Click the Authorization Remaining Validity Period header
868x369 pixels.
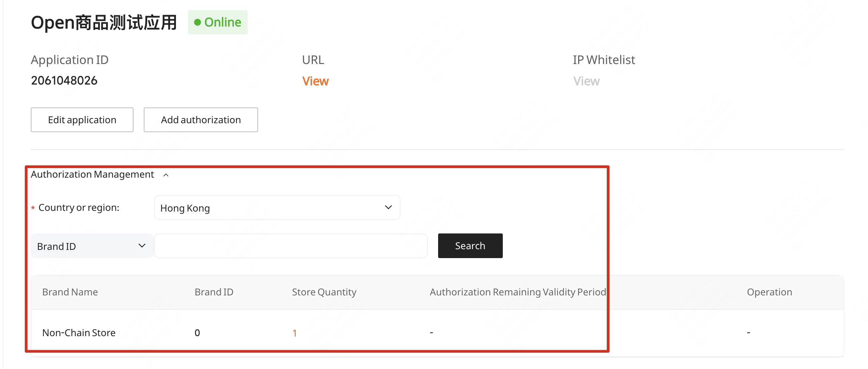[x=518, y=292]
